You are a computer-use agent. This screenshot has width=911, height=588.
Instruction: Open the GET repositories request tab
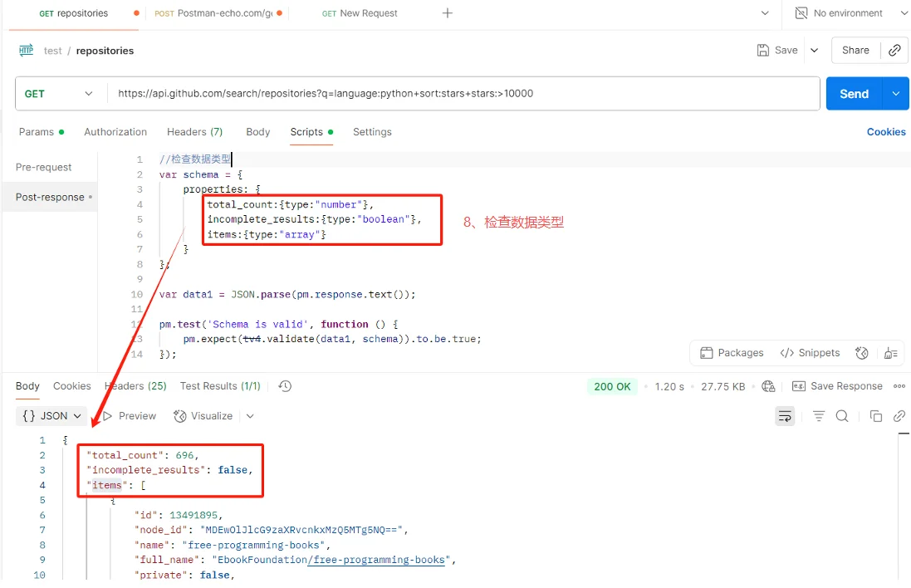point(74,13)
